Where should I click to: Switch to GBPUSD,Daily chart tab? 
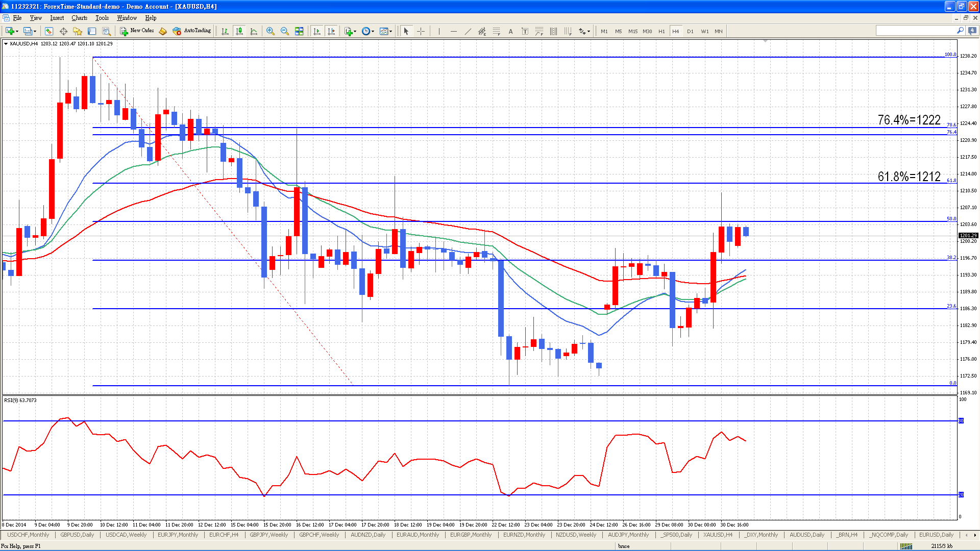(x=77, y=535)
